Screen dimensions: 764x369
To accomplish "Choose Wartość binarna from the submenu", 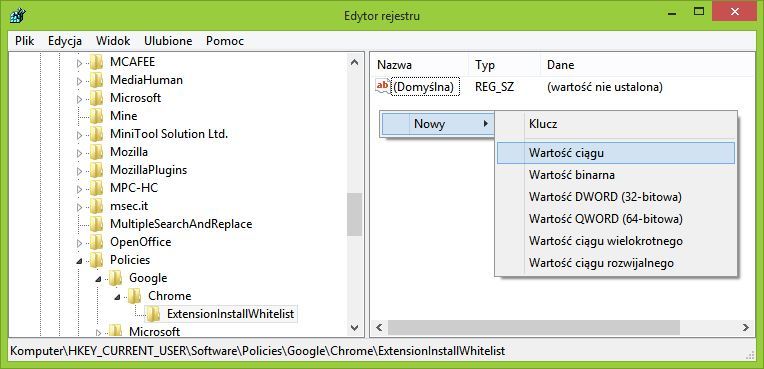I will [615, 175].
